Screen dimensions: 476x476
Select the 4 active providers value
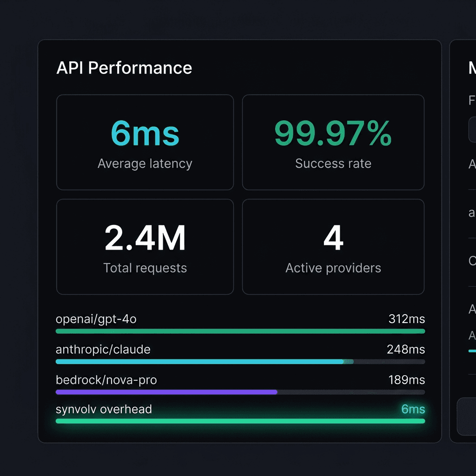click(333, 238)
